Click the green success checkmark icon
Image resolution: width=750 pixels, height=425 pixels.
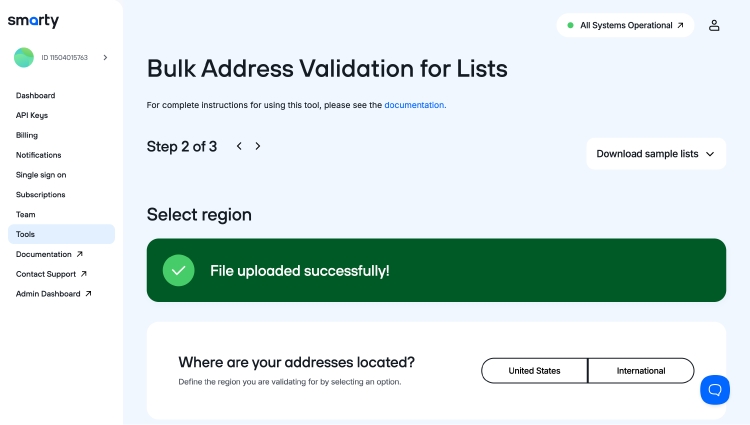179,270
